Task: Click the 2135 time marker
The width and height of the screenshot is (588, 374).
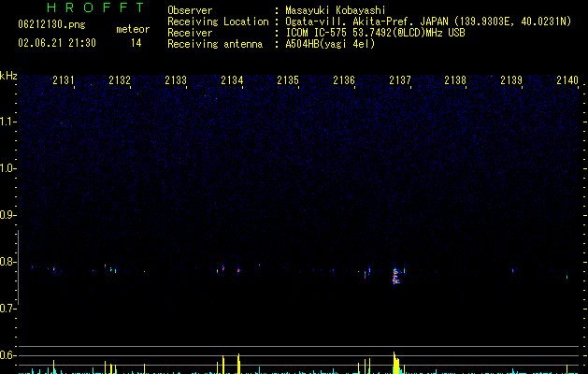Action: coord(288,79)
